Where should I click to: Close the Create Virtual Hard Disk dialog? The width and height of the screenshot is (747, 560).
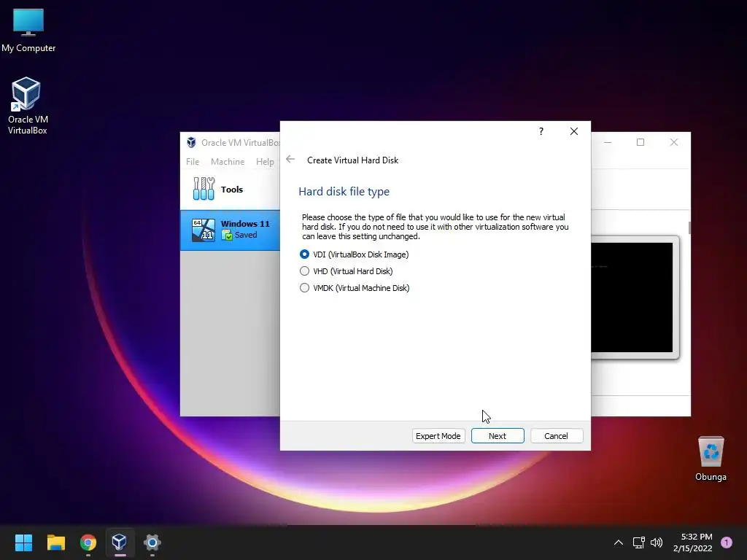click(x=574, y=131)
